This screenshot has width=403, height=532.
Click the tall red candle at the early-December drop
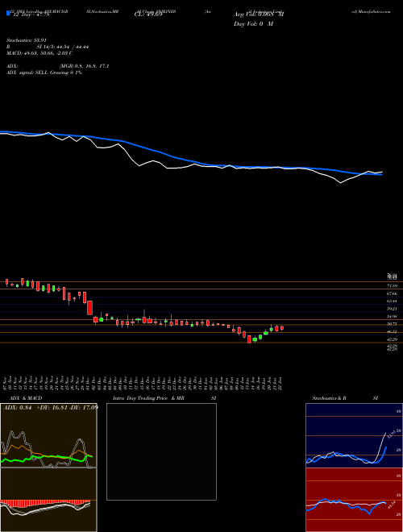[x=90, y=307]
